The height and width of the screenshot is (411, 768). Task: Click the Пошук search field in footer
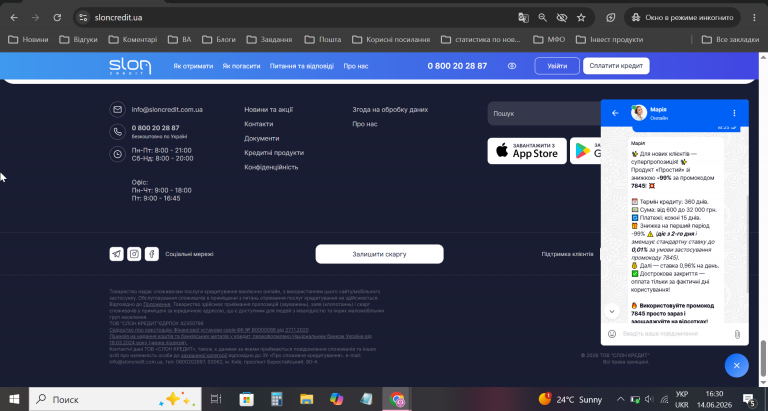[544, 114]
